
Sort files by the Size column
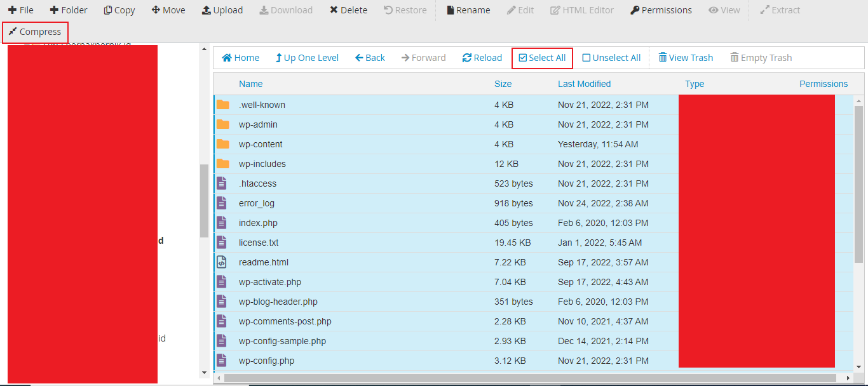[x=503, y=83]
